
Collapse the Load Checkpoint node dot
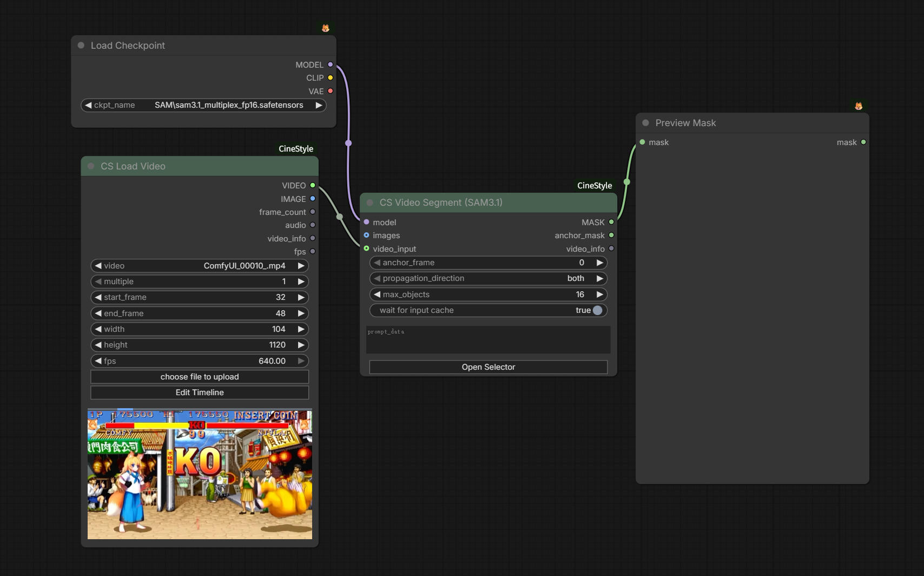click(x=81, y=45)
